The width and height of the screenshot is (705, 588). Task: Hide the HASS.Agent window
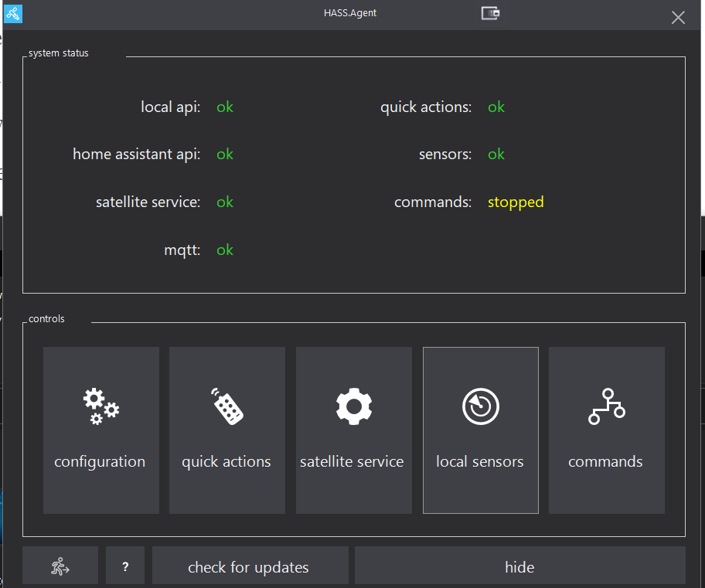(519, 566)
